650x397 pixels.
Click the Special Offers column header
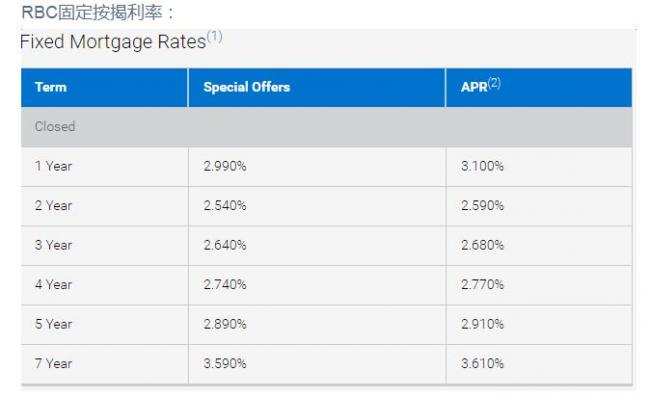point(247,87)
